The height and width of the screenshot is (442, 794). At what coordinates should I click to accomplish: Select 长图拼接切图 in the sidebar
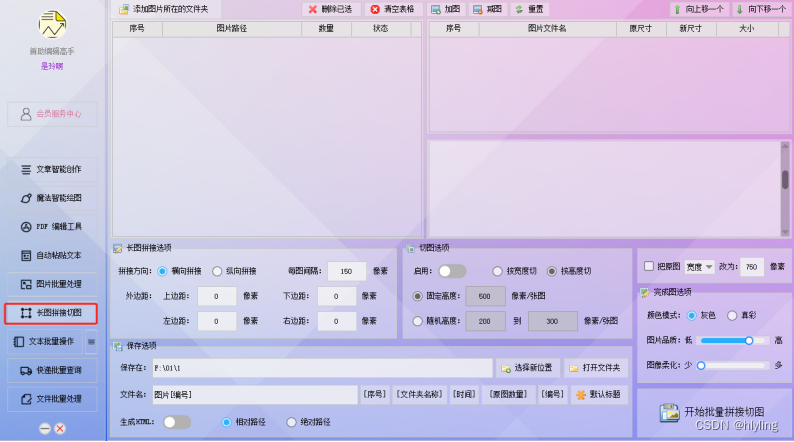[x=51, y=313]
